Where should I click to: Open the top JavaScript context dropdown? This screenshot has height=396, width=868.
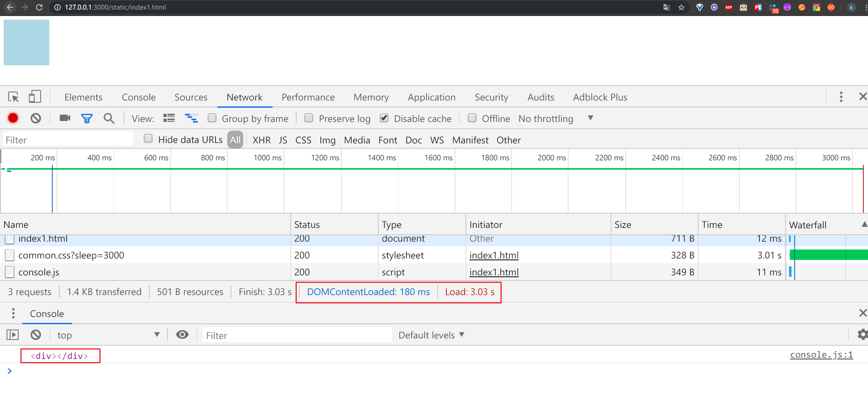109,335
